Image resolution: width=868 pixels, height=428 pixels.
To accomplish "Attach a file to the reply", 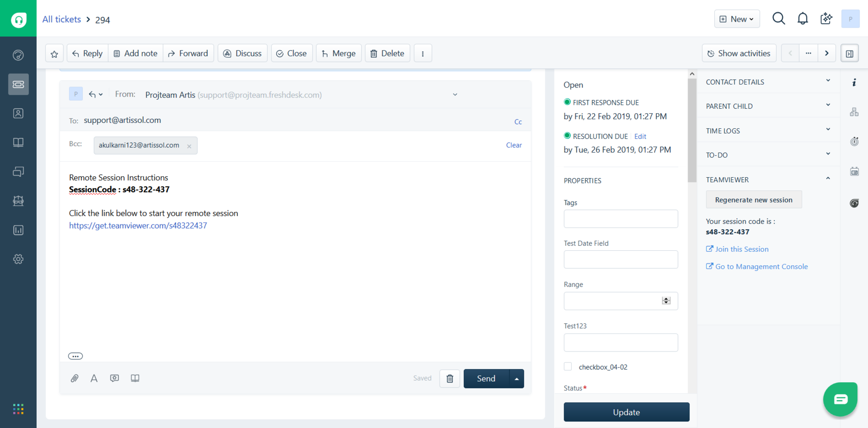I will coord(75,378).
